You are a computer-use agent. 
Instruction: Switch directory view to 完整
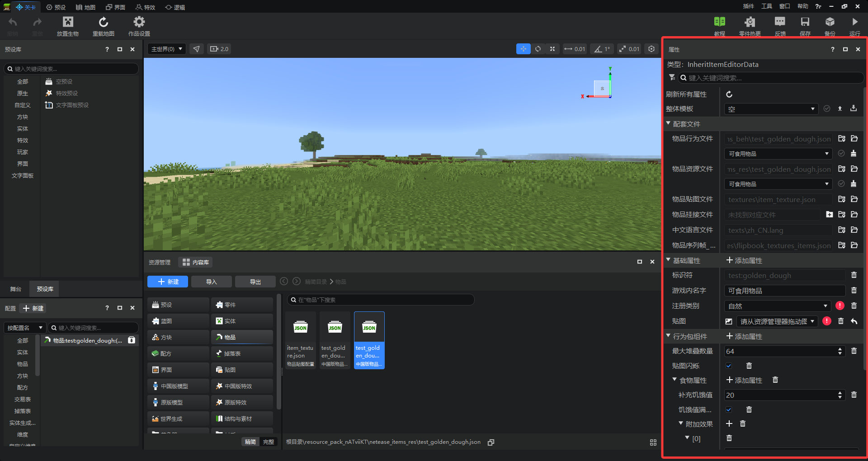coord(269,442)
